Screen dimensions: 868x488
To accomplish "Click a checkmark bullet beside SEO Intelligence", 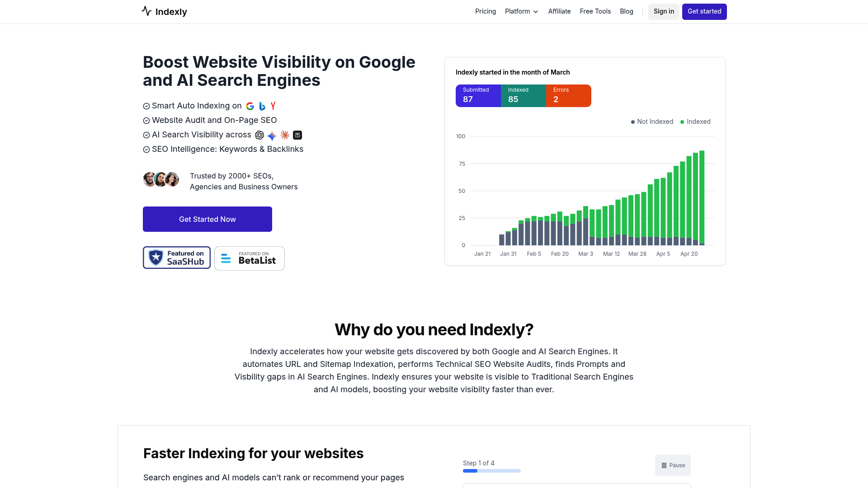I will point(146,149).
